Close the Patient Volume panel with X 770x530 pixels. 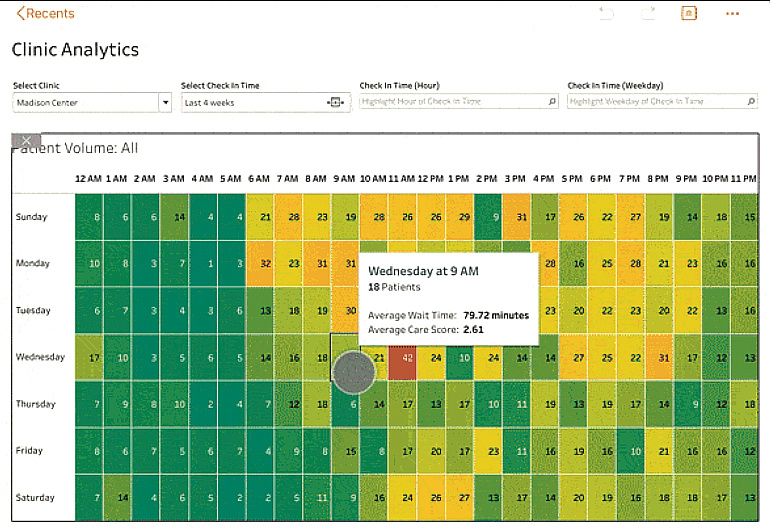26,140
